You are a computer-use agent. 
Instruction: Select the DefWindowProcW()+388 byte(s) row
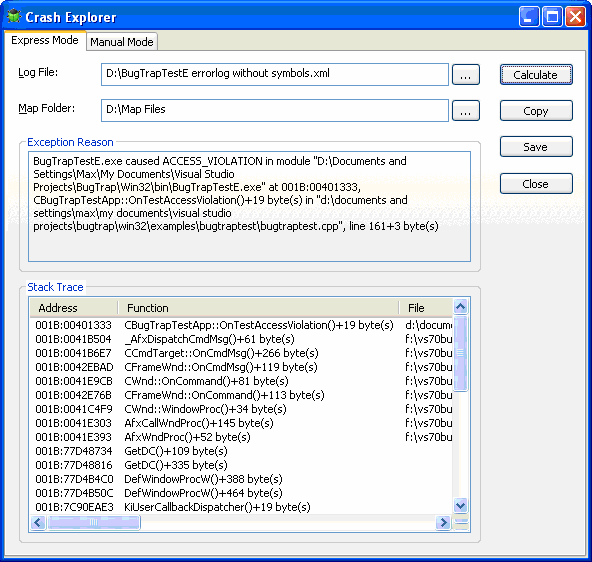pyautogui.click(x=241, y=479)
